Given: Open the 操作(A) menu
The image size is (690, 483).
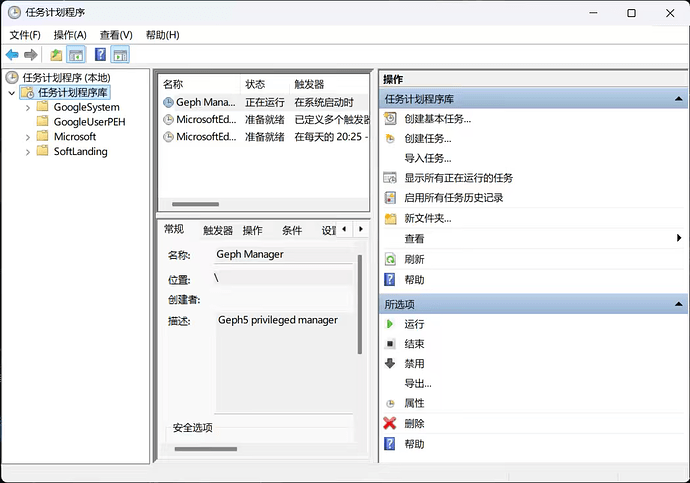Looking at the screenshot, I should [x=70, y=35].
